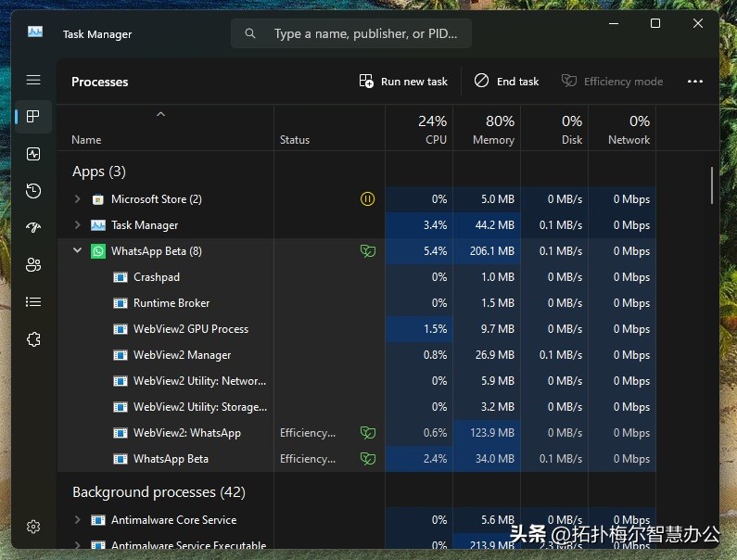Click Efficiency... status of WebView2: WhatsApp
Image resolution: width=737 pixels, height=560 pixels.
308,433
